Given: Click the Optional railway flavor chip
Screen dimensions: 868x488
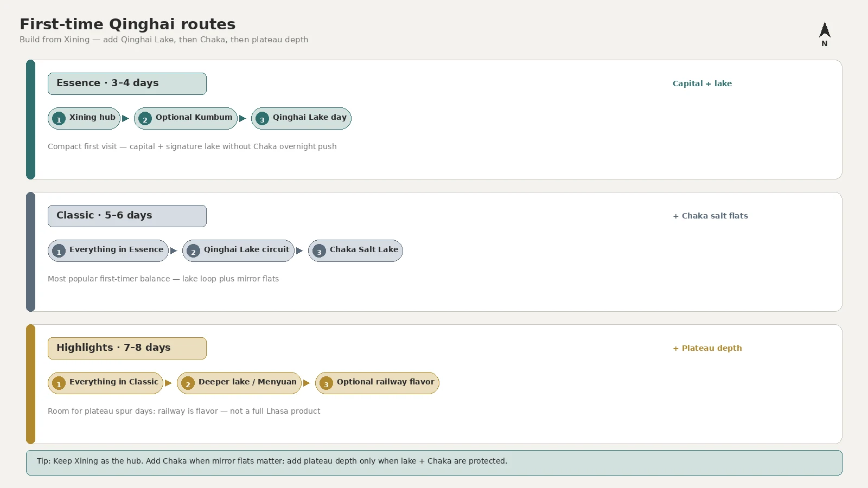Looking at the screenshot, I should (377, 383).
